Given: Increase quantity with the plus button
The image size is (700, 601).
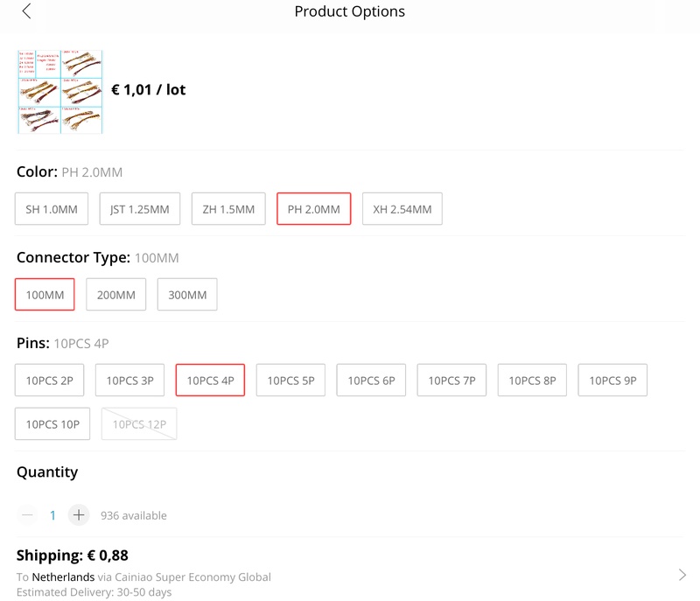Looking at the screenshot, I should point(79,515).
